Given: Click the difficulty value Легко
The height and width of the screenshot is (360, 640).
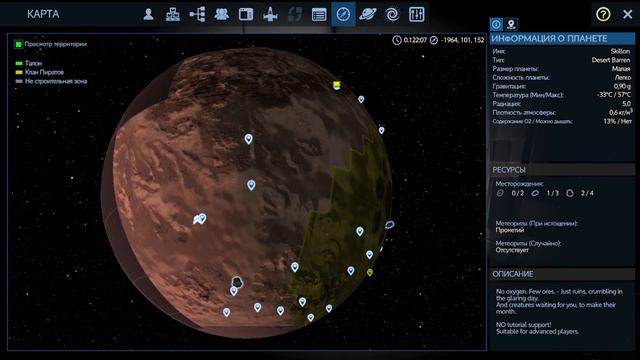Looking at the screenshot, I should tap(623, 78).
